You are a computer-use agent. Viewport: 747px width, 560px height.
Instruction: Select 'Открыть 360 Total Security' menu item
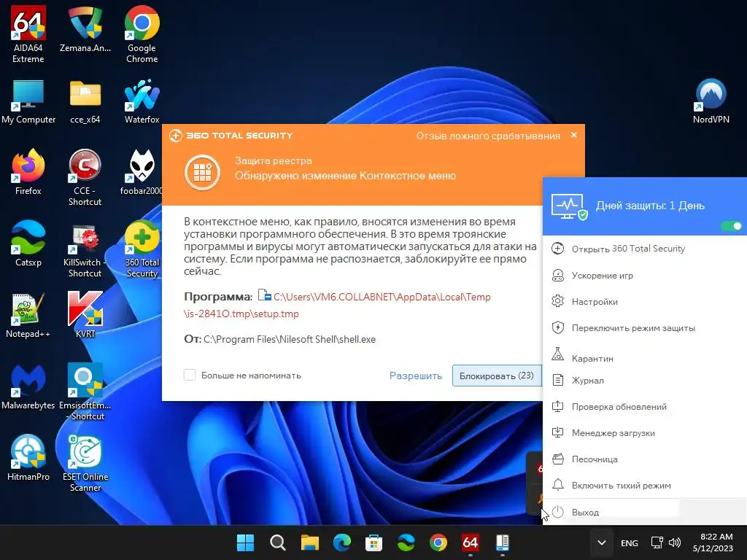tap(645, 249)
